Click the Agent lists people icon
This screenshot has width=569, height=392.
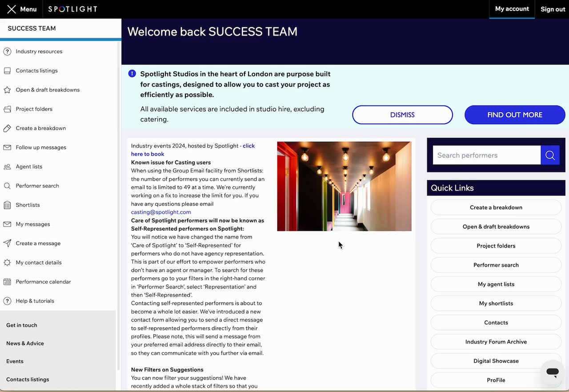[x=7, y=167]
